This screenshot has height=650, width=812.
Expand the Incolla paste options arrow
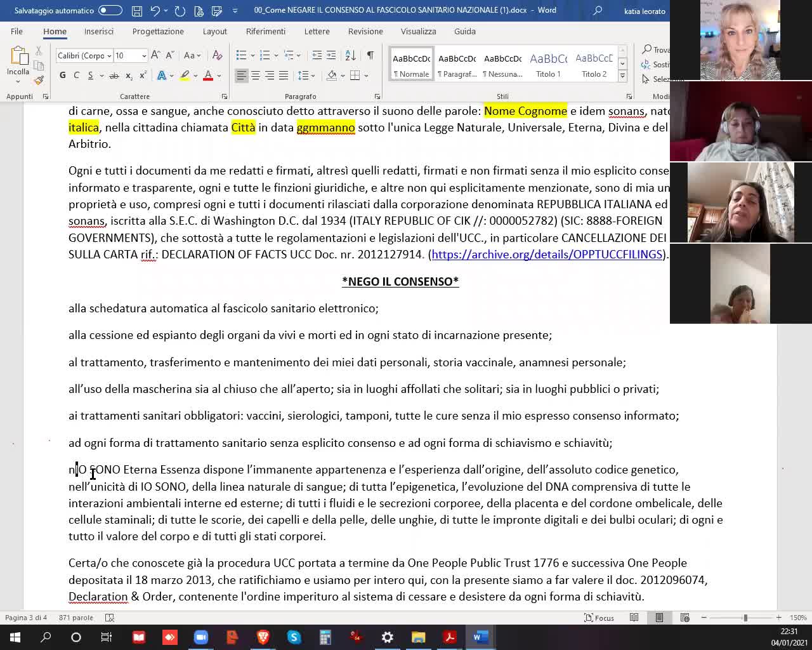(x=18, y=81)
